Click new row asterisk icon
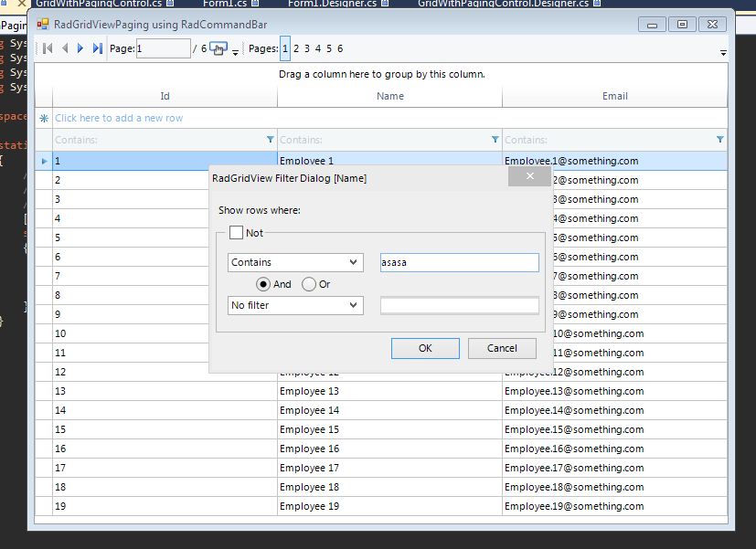 click(x=44, y=118)
